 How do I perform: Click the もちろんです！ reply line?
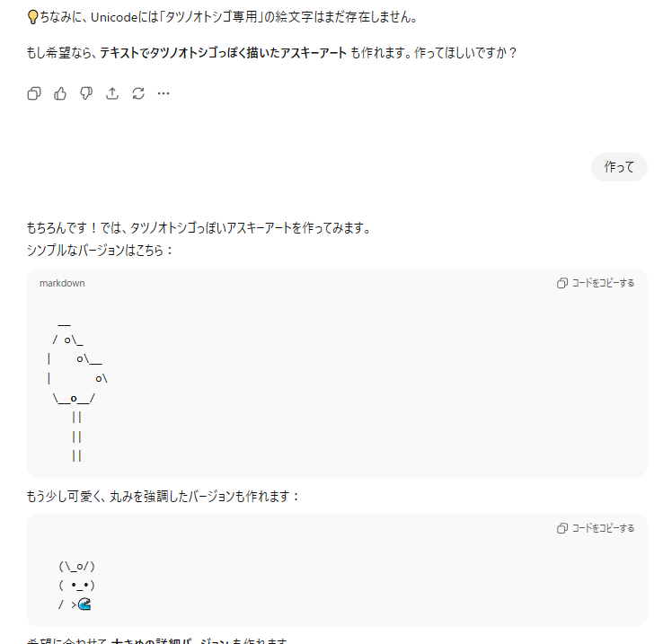198,228
